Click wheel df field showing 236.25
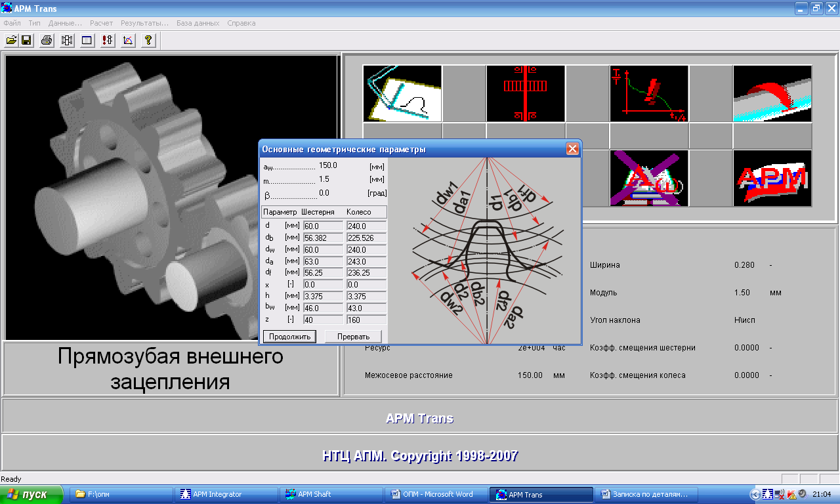 366,272
